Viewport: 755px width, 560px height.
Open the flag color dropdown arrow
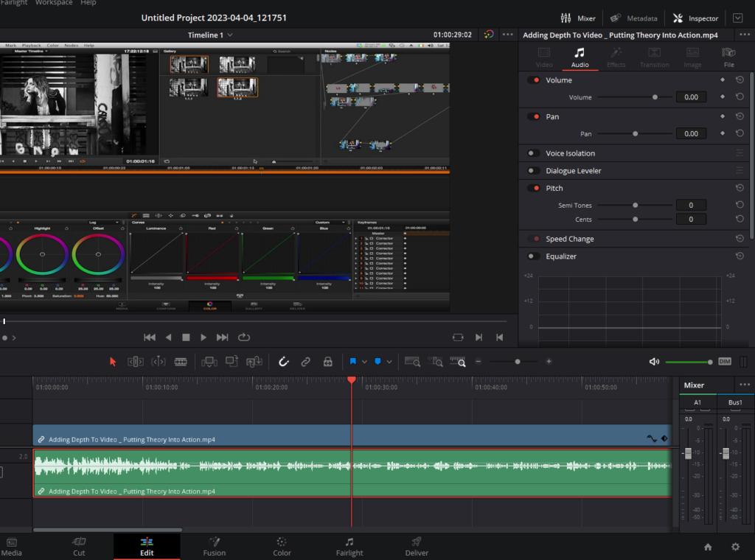[x=364, y=362]
